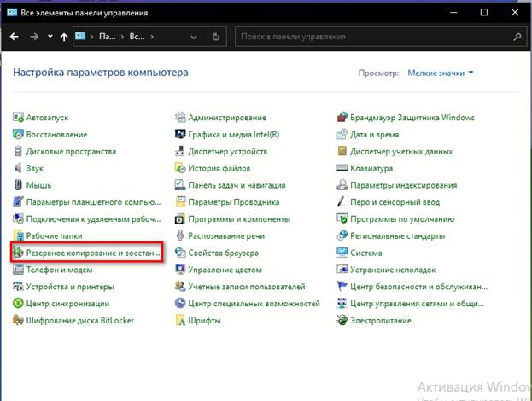Click the Электропитание icon
The image size is (532, 401).
(342, 320)
